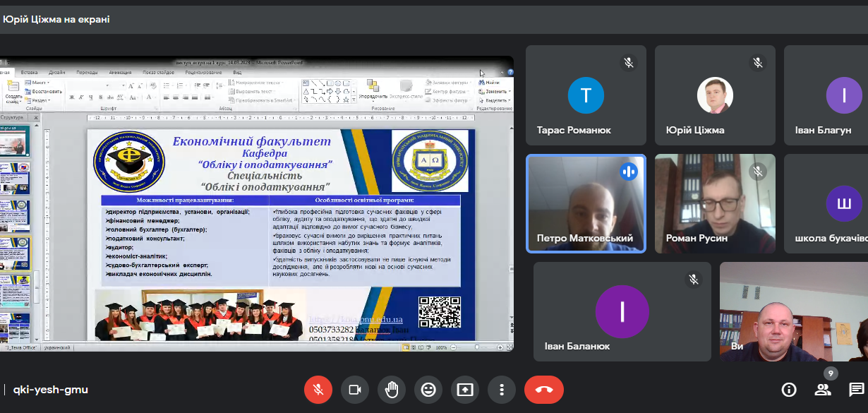
Task: Click the Вставка ribbon tab in PowerPoint
Action: coord(29,72)
